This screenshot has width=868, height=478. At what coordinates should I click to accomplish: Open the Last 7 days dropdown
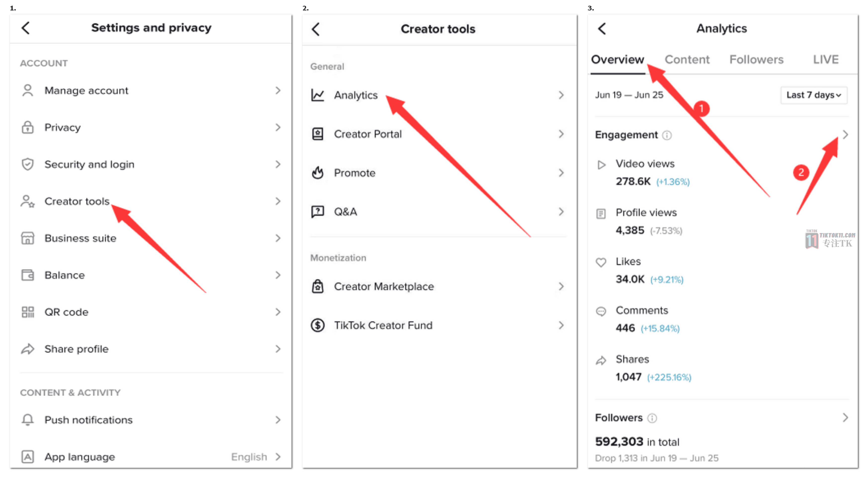tap(814, 95)
